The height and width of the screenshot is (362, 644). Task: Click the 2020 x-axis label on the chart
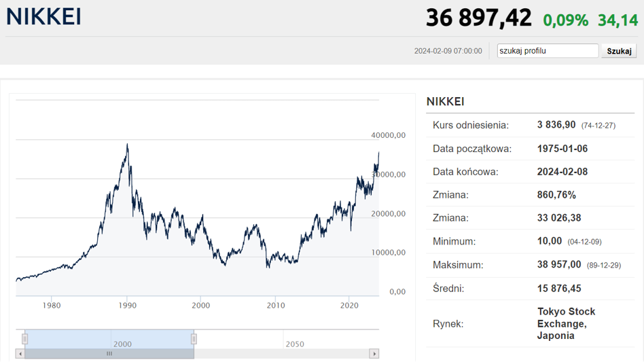[x=349, y=306]
